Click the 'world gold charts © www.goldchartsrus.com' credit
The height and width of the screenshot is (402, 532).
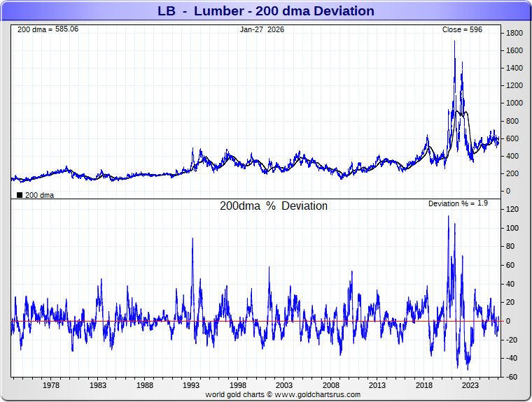(x=283, y=394)
